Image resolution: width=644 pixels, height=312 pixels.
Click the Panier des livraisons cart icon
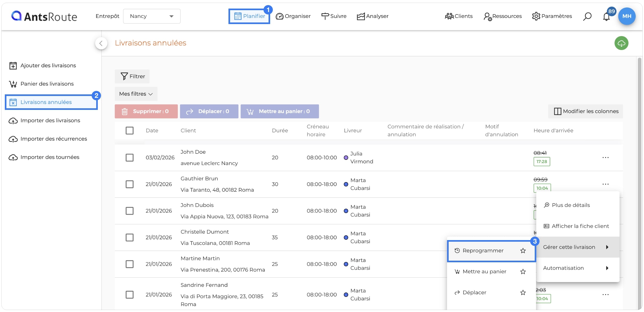tap(13, 84)
